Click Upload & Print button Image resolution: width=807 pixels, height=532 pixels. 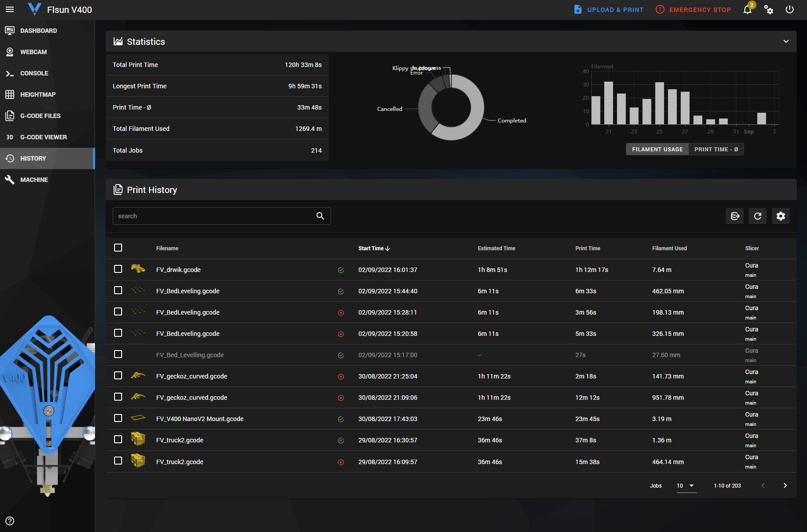click(609, 10)
